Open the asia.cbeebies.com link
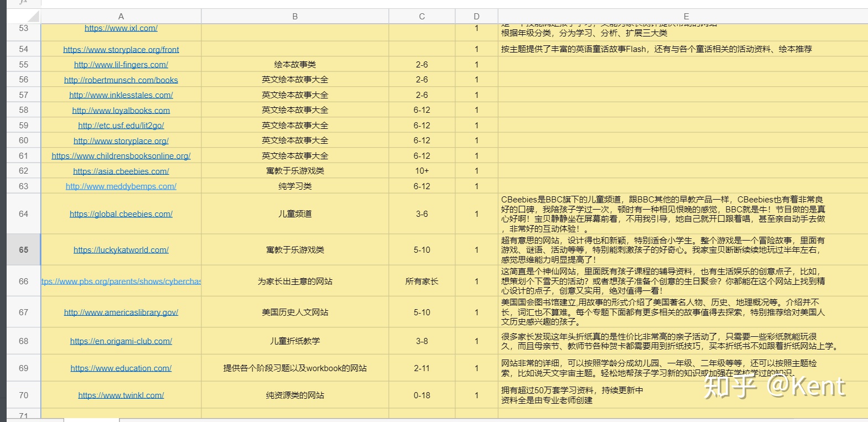868x422 pixels. tap(121, 171)
